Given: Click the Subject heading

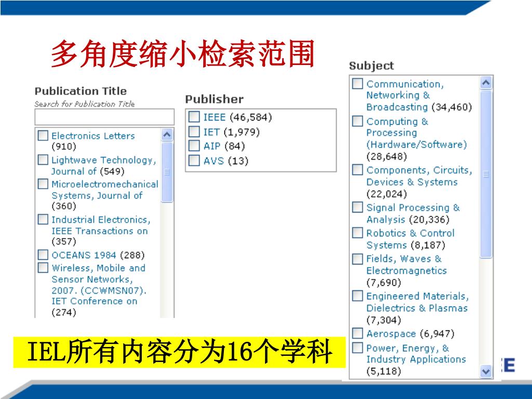Looking at the screenshot, I should [371, 66].
